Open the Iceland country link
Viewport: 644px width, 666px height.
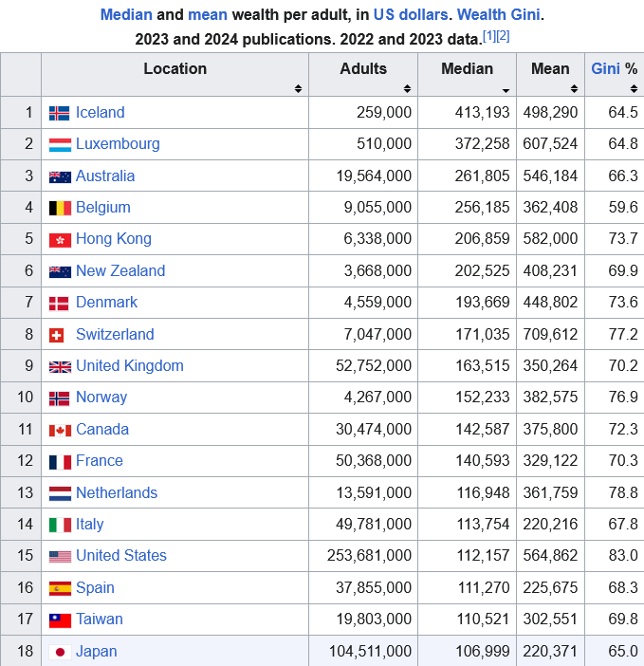[101, 113]
